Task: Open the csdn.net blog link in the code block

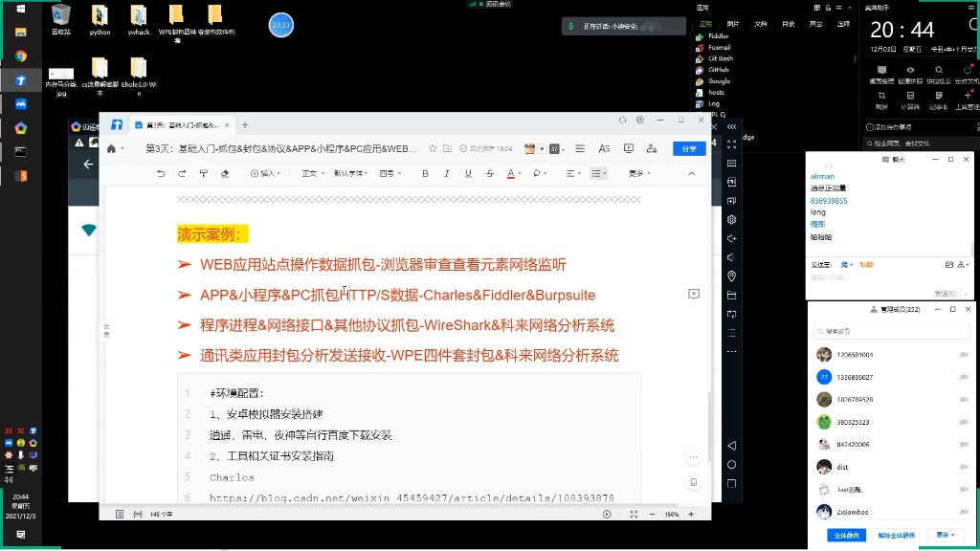Action: click(412, 497)
